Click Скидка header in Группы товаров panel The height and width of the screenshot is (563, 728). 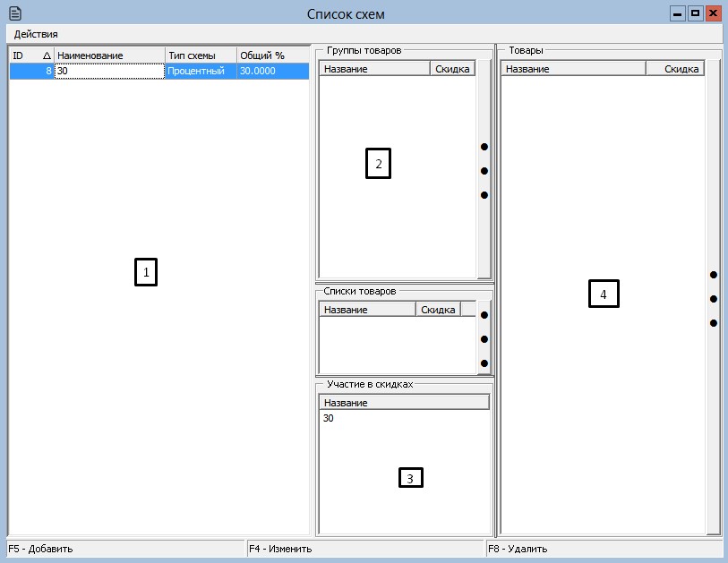click(452, 69)
